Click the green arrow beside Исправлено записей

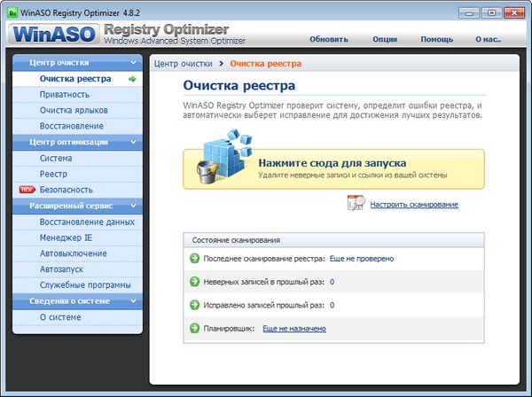coord(195,305)
